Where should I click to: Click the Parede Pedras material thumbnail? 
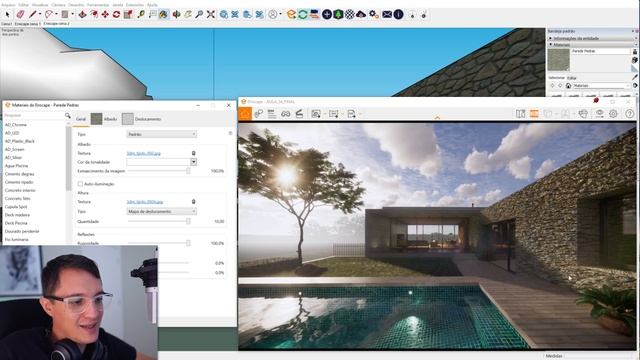pyautogui.click(x=558, y=60)
